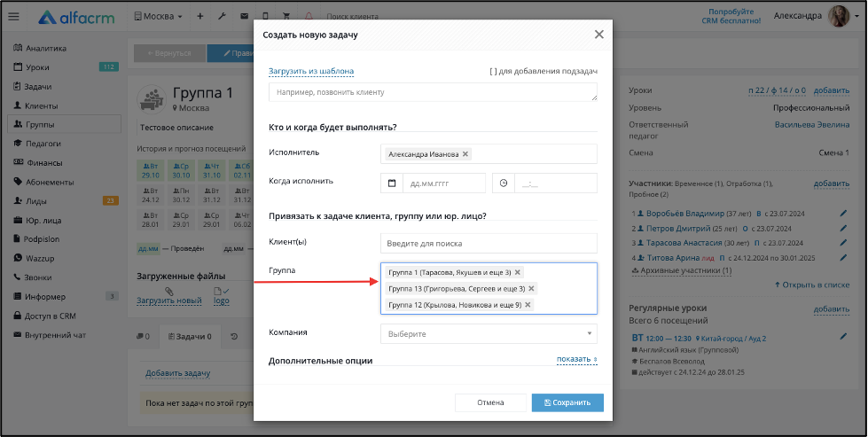Image resolution: width=868 pixels, height=437 pixels.
Task: Click the Сохранить button
Action: (567, 402)
